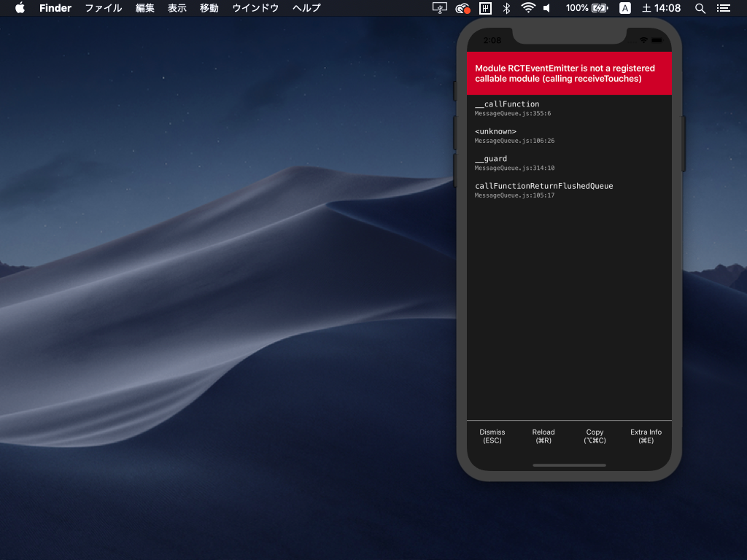Image resolution: width=747 pixels, height=560 pixels.
Task: Tap Reload (⌘R) button
Action: click(x=543, y=436)
